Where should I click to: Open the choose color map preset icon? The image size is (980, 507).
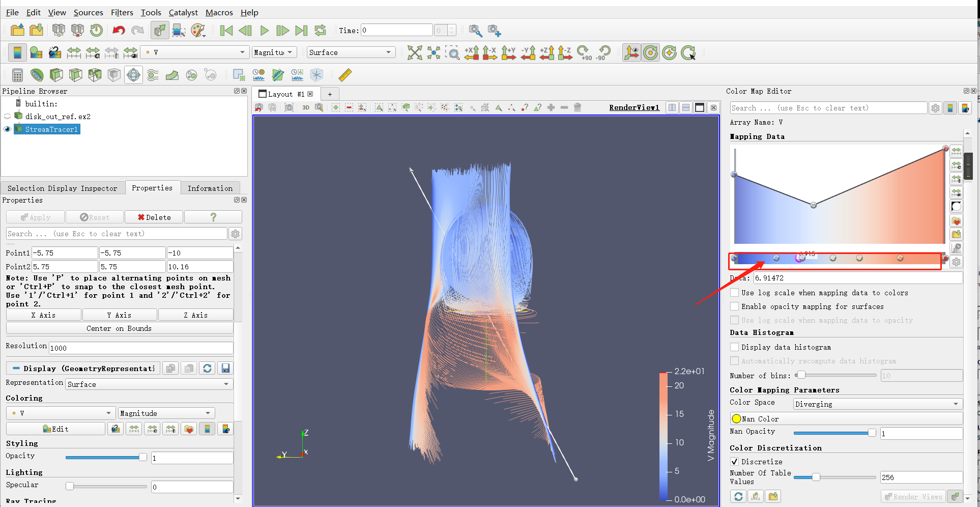click(956, 221)
